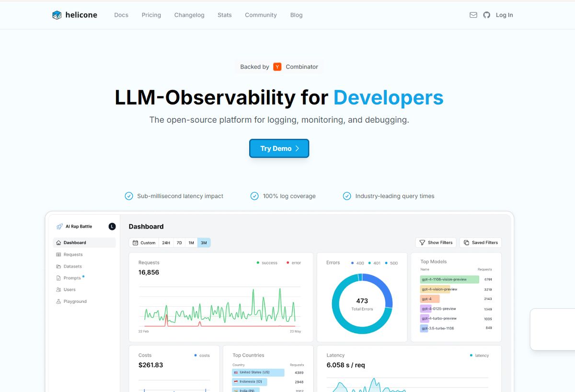575x392 pixels.
Task: Open the GitHub icon link
Action: pos(487,15)
